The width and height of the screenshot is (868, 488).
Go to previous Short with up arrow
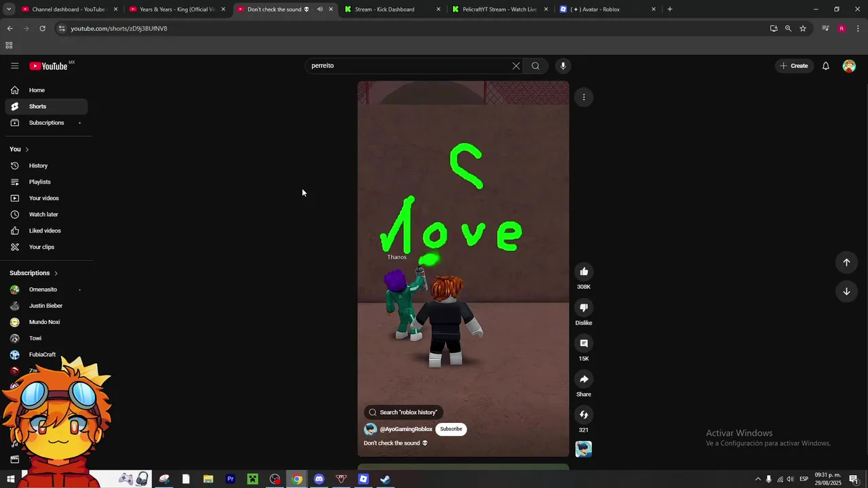pos(846,262)
